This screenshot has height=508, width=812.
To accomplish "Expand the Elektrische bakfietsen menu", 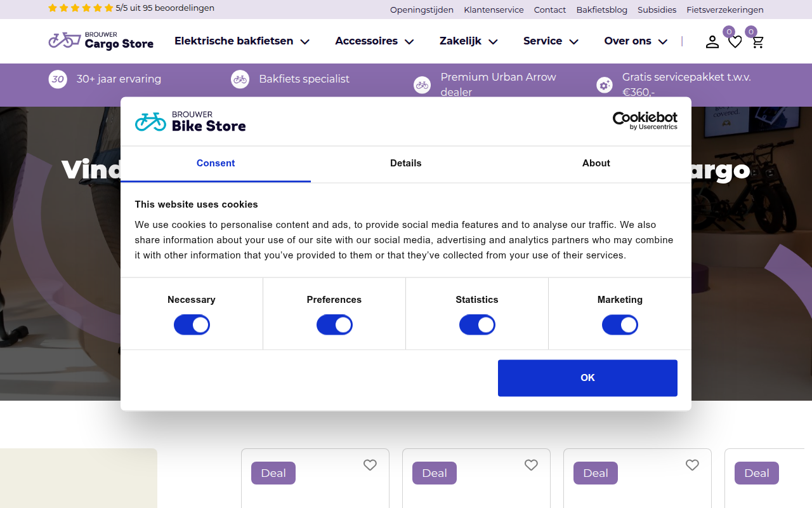I will tap(242, 41).
